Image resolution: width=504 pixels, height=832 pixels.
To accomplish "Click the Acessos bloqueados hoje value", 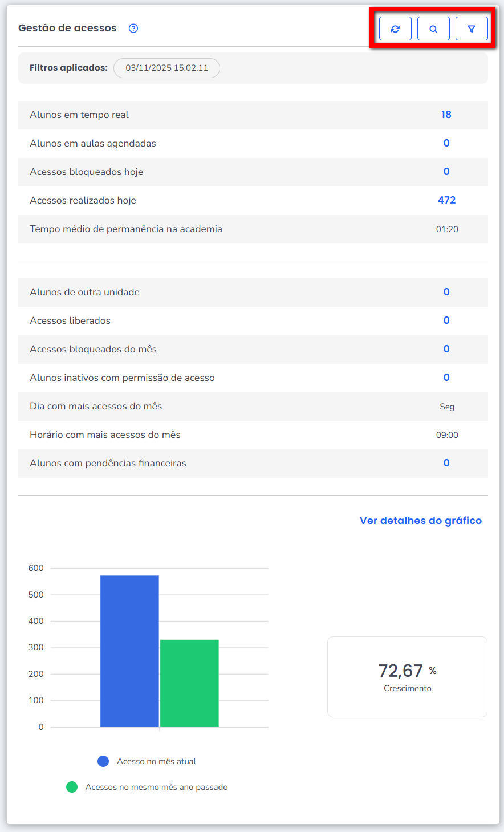I will click(446, 172).
